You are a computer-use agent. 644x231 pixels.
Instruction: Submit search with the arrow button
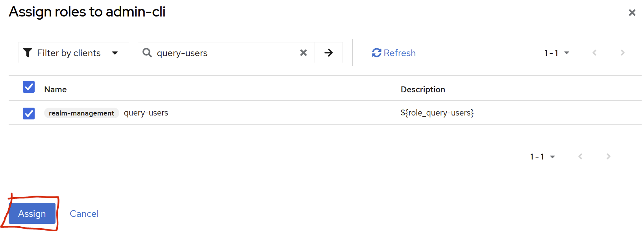click(x=329, y=53)
